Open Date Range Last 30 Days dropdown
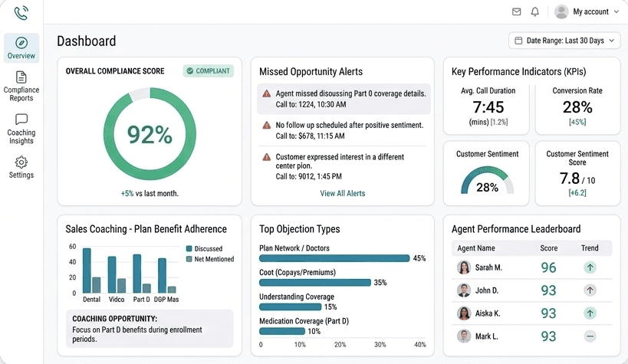Screen dimensions: 628x364 (x=564, y=41)
